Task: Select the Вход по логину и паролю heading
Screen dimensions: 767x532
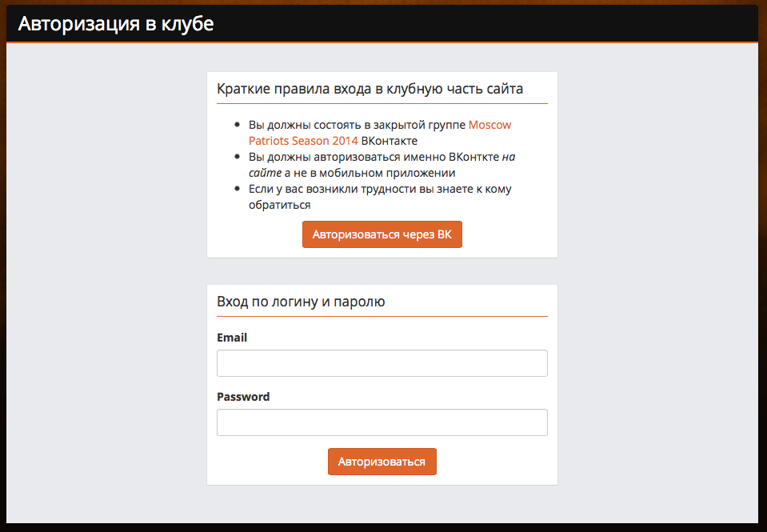Action: pyautogui.click(x=301, y=302)
